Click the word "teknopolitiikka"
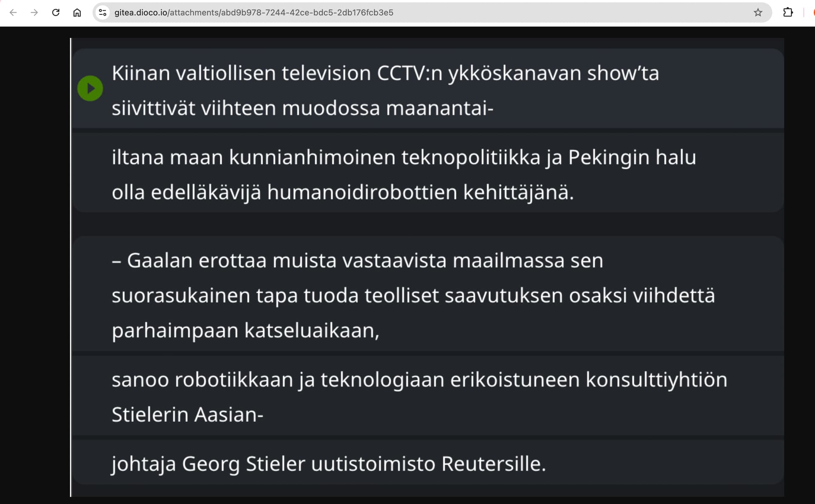 (x=471, y=157)
